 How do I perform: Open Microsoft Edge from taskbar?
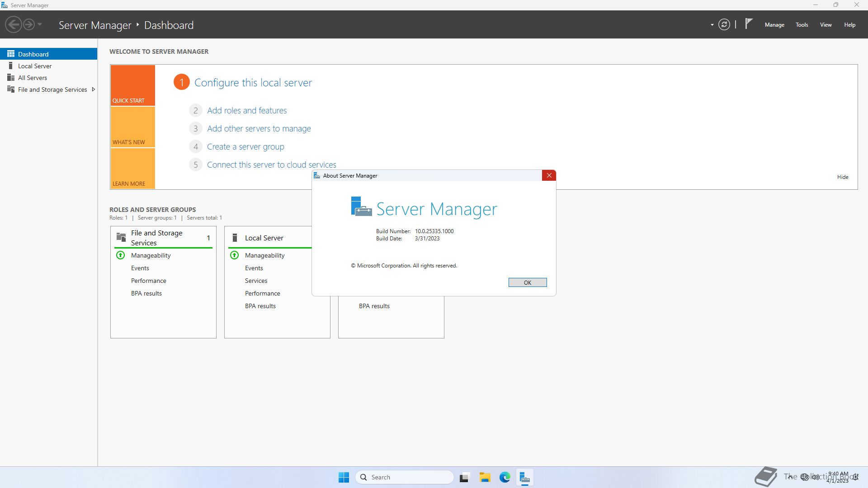pyautogui.click(x=505, y=477)
